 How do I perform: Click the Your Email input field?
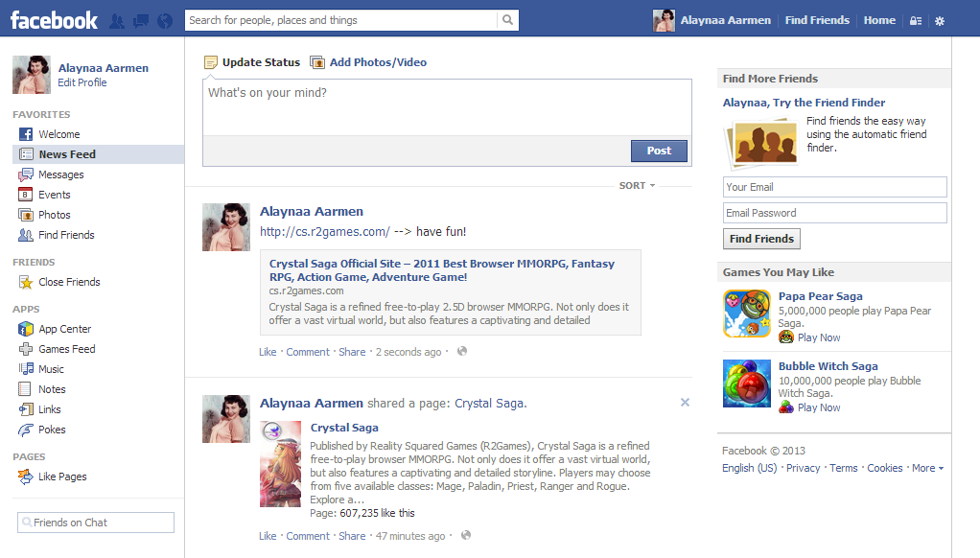(834, 187)
